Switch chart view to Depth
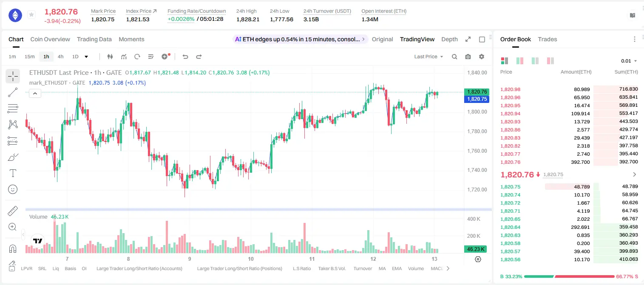644x285 pixels. 449,39
